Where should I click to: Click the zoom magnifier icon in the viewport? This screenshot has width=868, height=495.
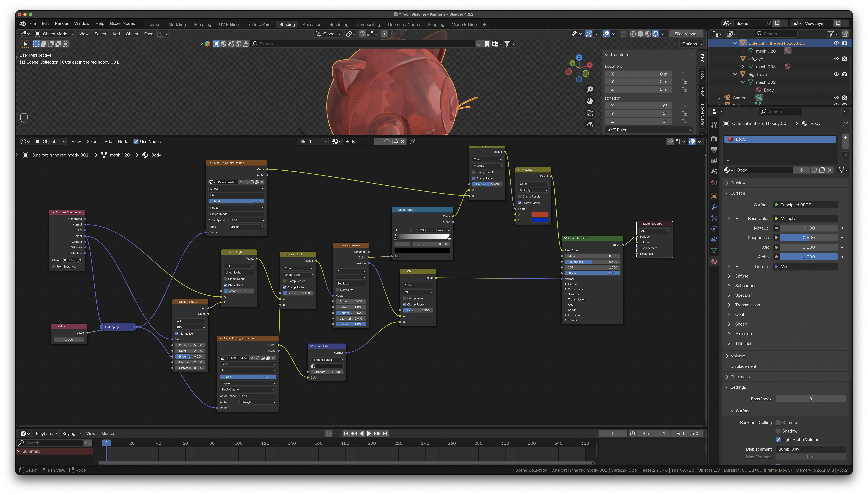pyautogui.click(x=590, y=89)
